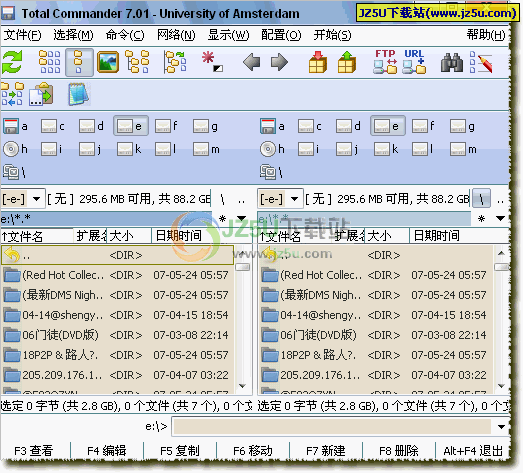Click F3 查看 button

pyautogui.click(x=34, y=451)
